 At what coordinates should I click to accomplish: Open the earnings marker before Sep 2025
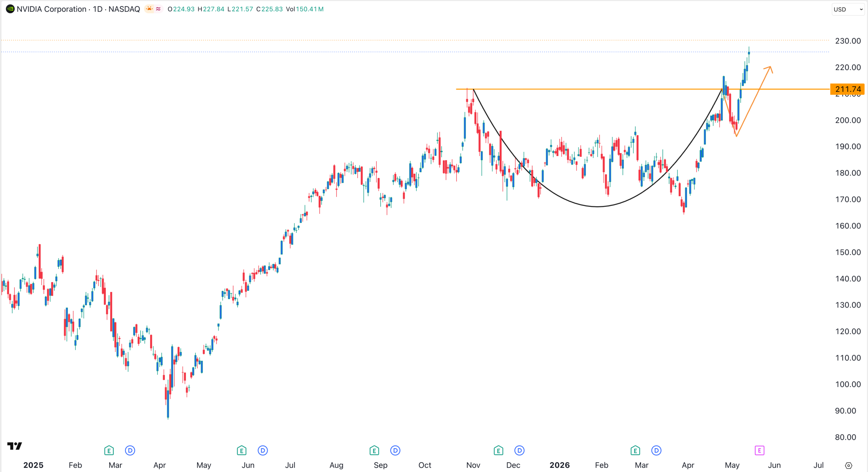tap(374, 451)
